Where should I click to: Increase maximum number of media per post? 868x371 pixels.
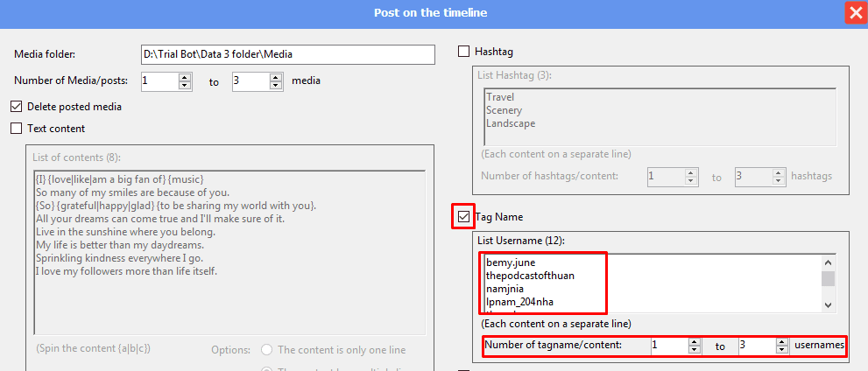tap(276, 77)
